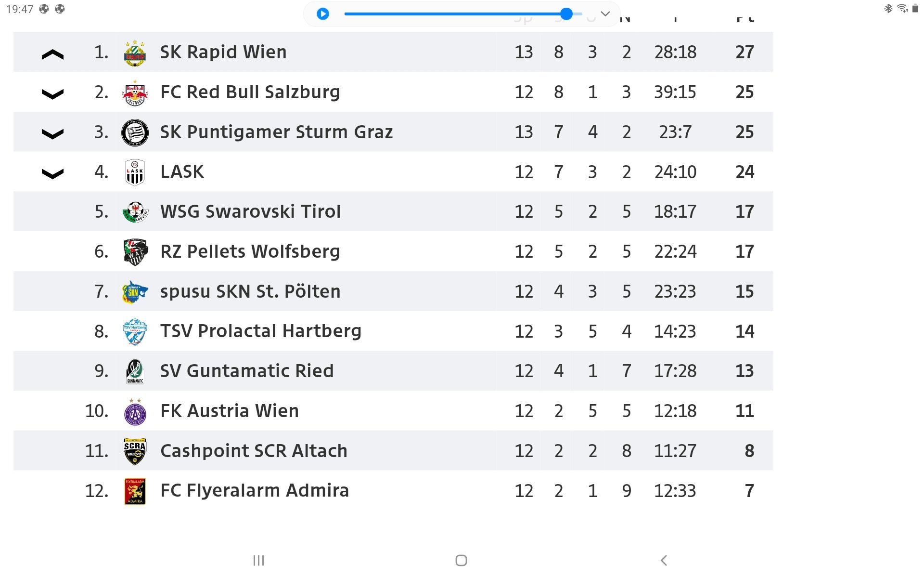Screen dimensions: 924x578
Task: Tap the Android home navigation button
Action: pyautogui.click(x=461, y=560)
